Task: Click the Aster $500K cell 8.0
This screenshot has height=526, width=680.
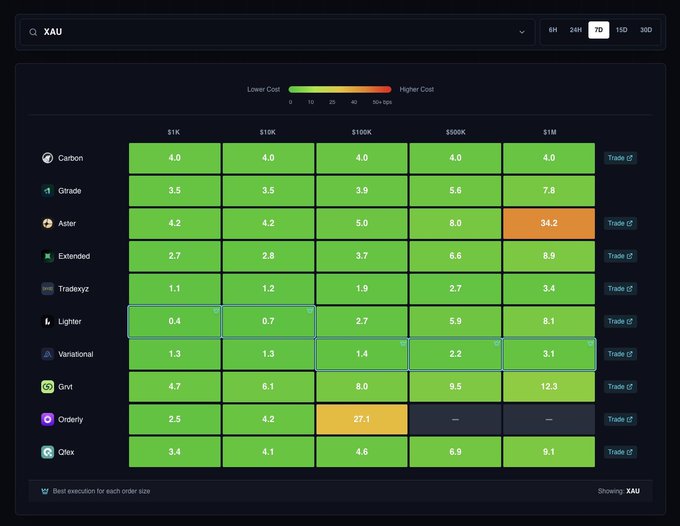Action: point(455,223)
